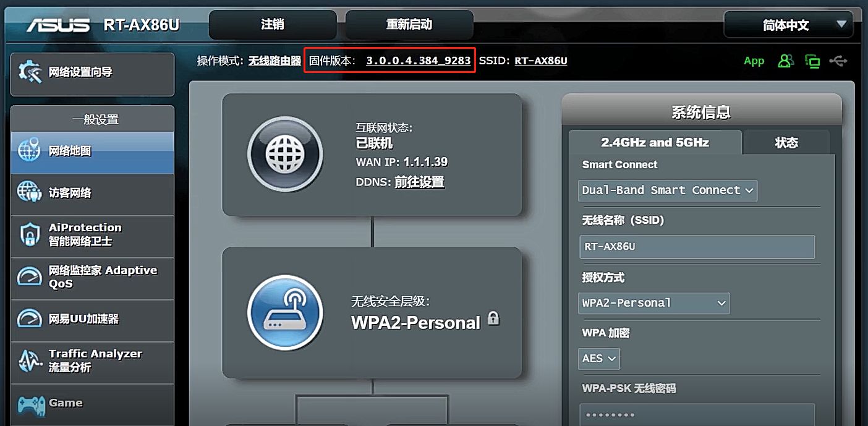Open the client users status icon
Screen dimensions: 868x426
pyautogui.click(x=786, y=61)
